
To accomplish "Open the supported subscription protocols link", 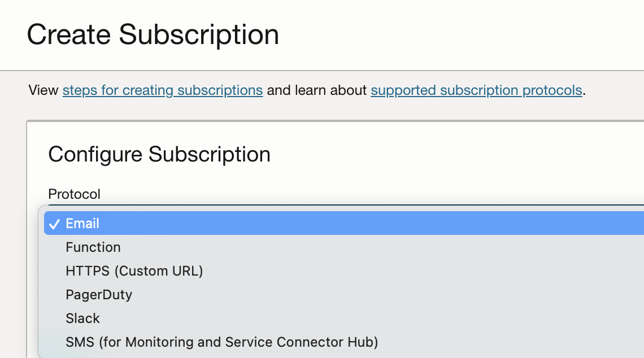I will click(476, 90).
